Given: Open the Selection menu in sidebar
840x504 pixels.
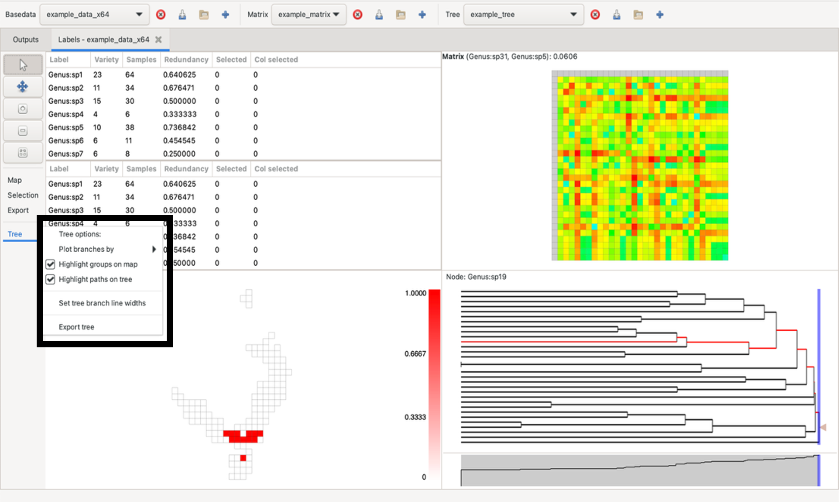Looking at the screenshot, I should click(x=23, y=195).
